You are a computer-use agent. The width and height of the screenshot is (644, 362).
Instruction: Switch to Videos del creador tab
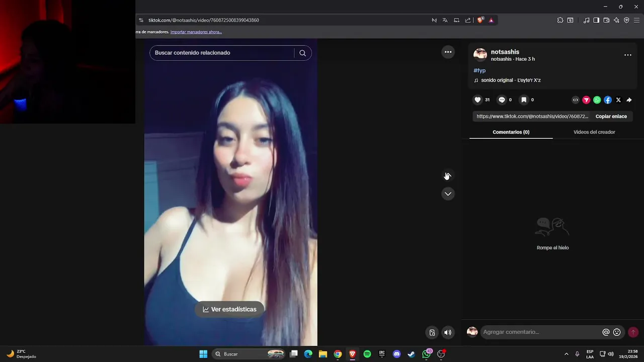594,132
